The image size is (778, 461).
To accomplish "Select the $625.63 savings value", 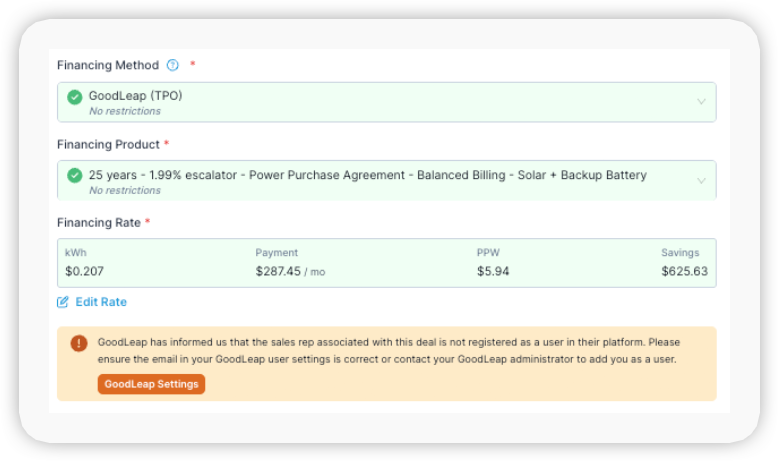I will click(684, 271).
